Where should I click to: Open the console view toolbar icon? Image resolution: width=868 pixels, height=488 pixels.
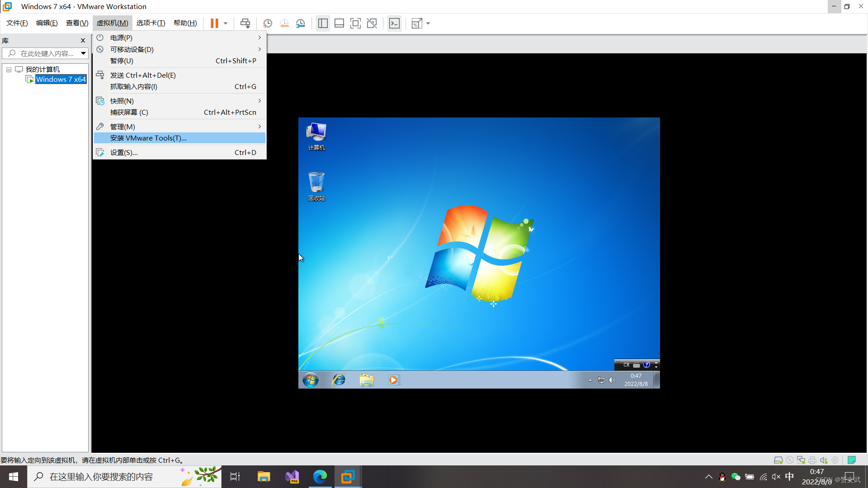pyautogui.click(x=394, y=23)
